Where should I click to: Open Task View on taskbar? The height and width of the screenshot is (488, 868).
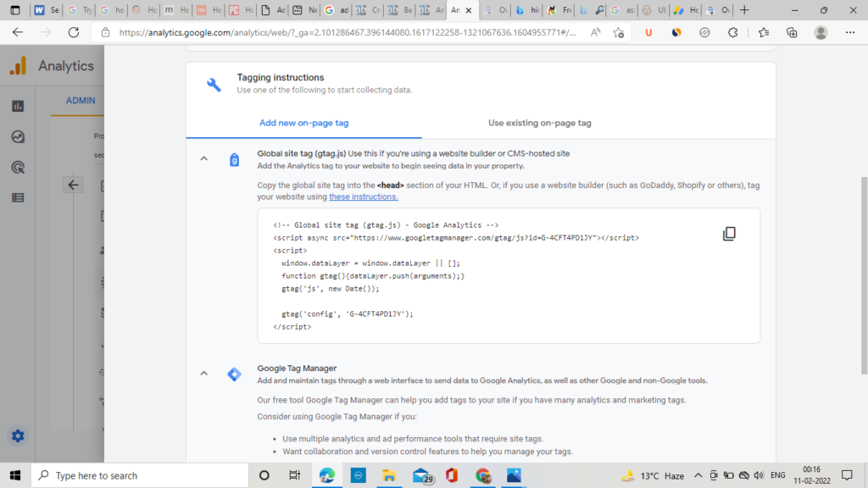(x=294, y=475)
